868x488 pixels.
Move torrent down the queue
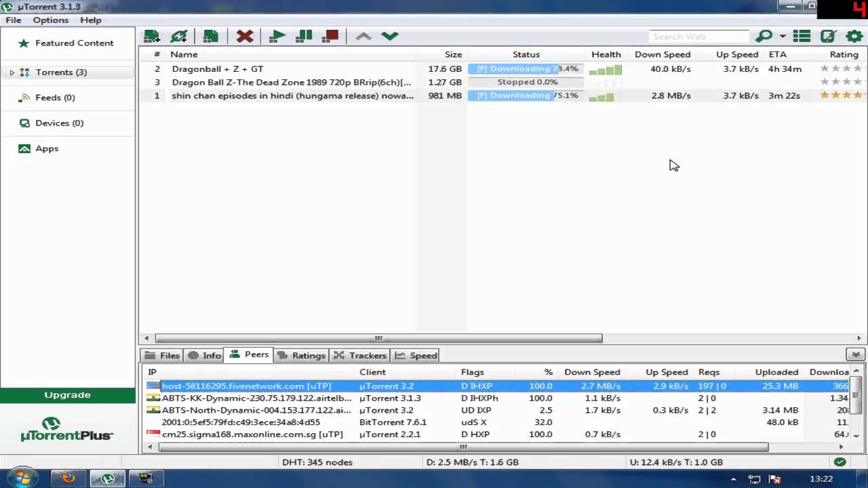click(x=389, y=36)
